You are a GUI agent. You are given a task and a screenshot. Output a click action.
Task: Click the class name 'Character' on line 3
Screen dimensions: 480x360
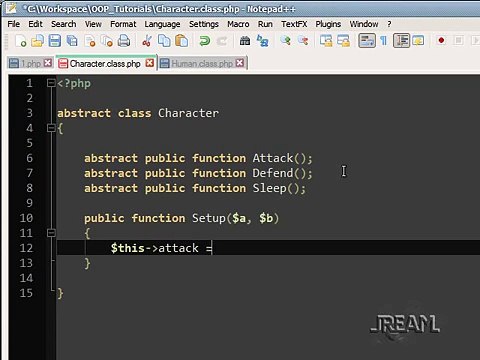[188, 113]
